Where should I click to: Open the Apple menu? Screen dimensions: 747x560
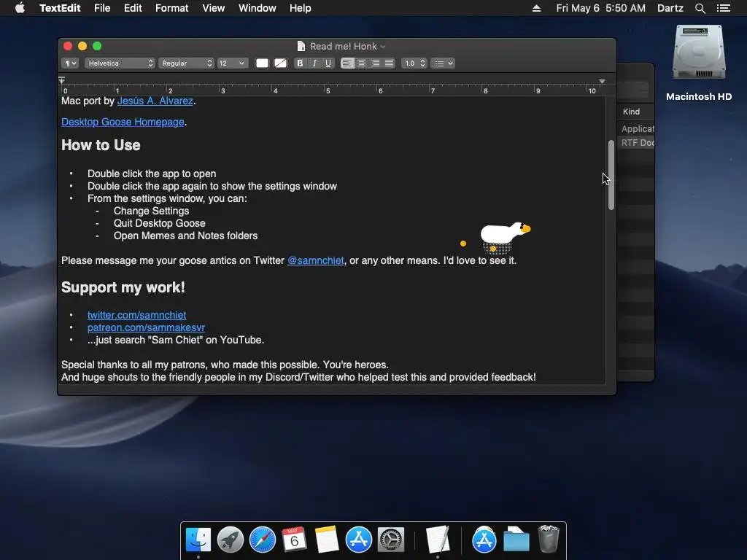20,8
